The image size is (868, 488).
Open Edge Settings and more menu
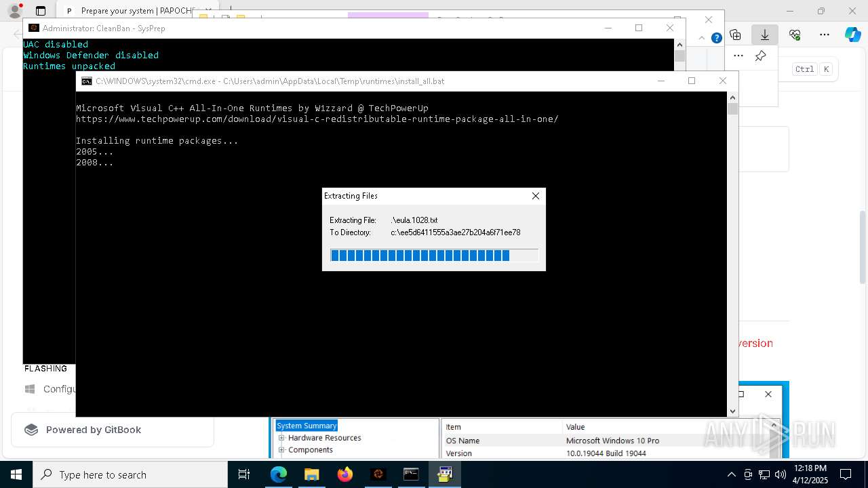pos(825,35)
